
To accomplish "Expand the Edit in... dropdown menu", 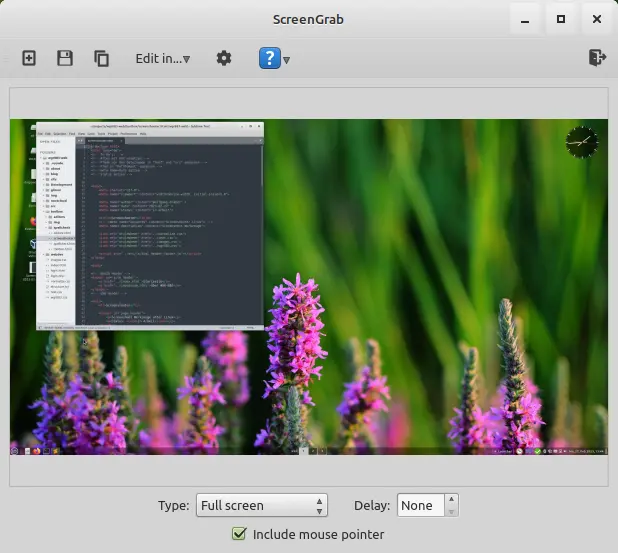I will coord(162,58).
